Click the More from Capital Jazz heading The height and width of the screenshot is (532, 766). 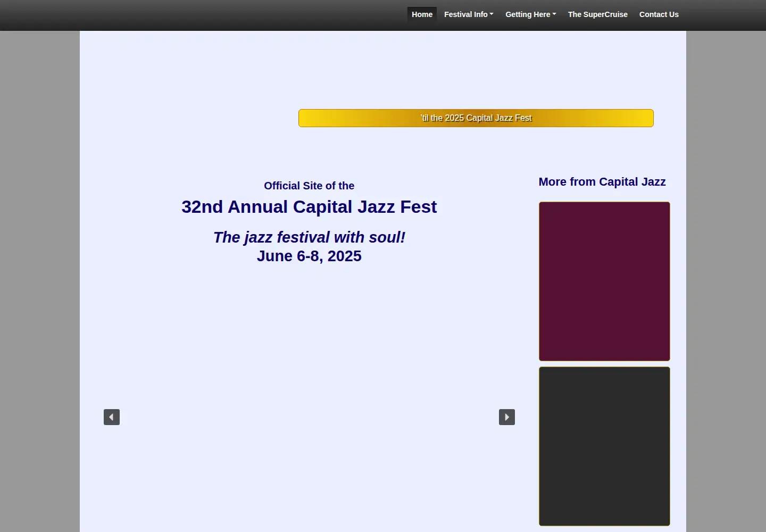pos(602,182)
